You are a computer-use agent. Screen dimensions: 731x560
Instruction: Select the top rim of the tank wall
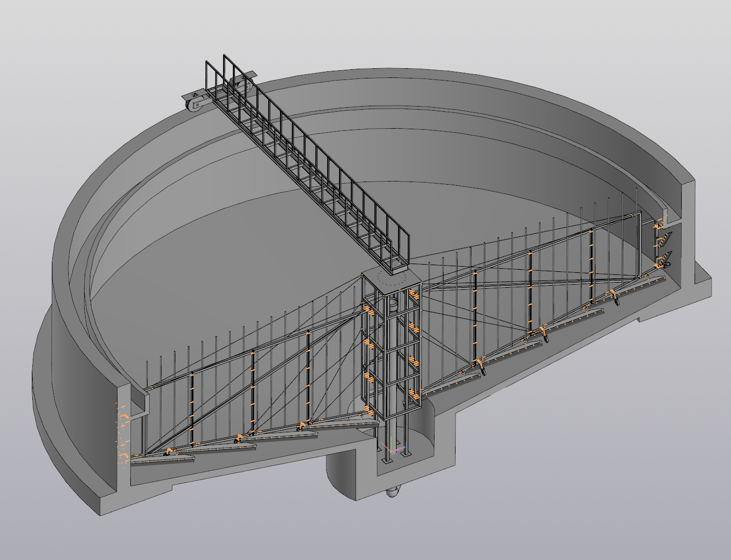(x=410, y=77)
